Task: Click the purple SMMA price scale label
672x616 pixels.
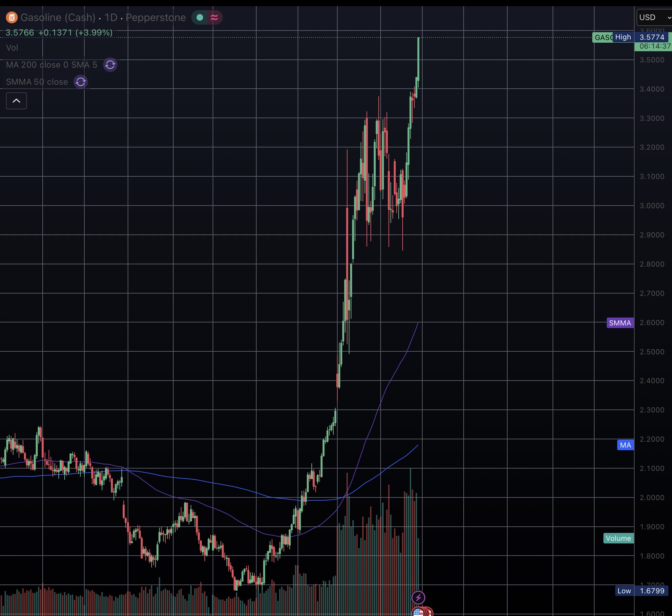Action: point(620,323)
